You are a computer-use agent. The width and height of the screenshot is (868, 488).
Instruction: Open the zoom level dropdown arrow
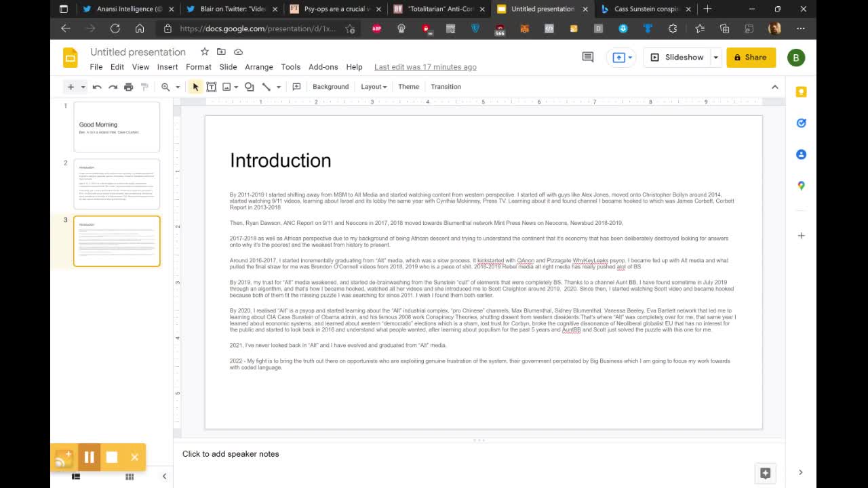coord(178,87)
